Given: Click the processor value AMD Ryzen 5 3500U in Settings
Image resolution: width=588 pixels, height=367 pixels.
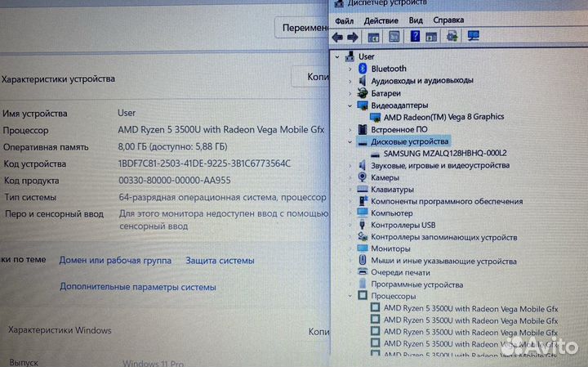Looking at the screenshot, I should point(220,129).
